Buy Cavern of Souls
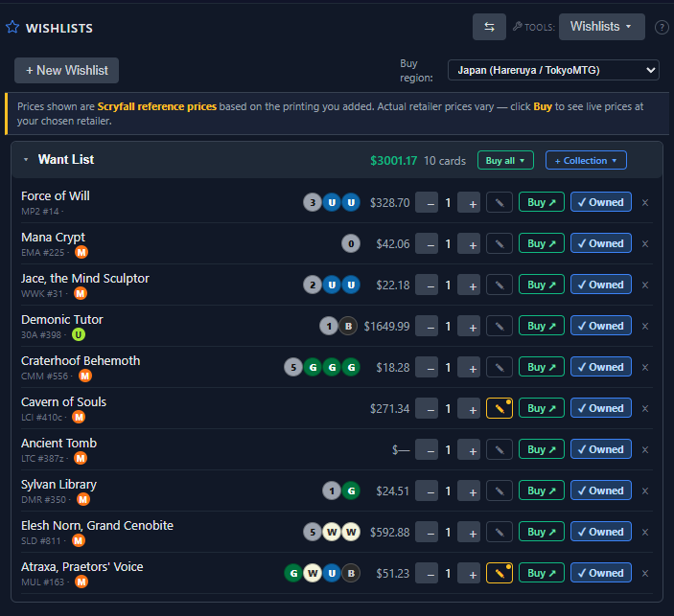Image resolution: width=674 pixels, height=616 pixels. point(541,408)
